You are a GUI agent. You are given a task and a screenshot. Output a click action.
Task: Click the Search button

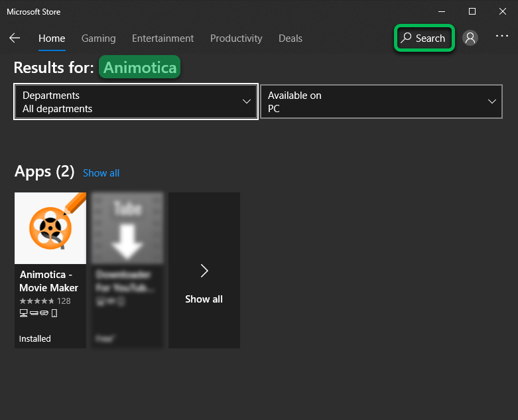pos(424,38)
